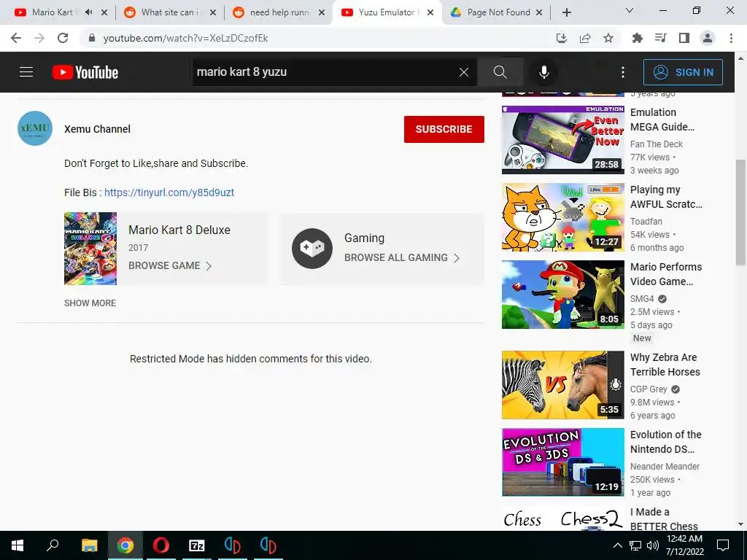Toggle the Chrome side panel

tap(684, 38)
